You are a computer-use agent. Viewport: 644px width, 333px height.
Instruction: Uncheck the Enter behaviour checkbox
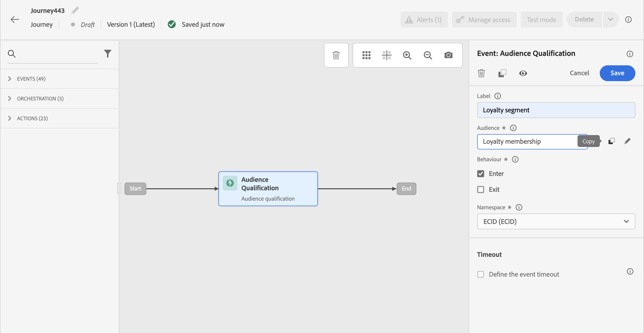coord(480,174)
